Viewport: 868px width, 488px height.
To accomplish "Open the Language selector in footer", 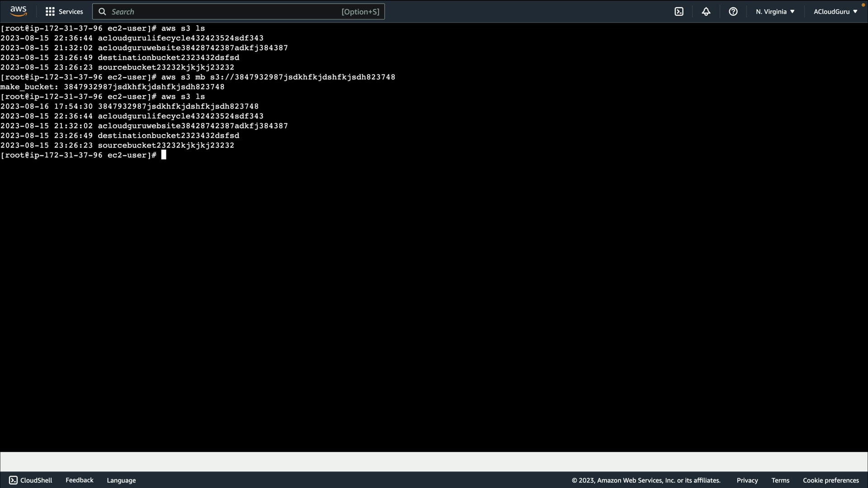I will pyautogui.click(x=121, y=480).
